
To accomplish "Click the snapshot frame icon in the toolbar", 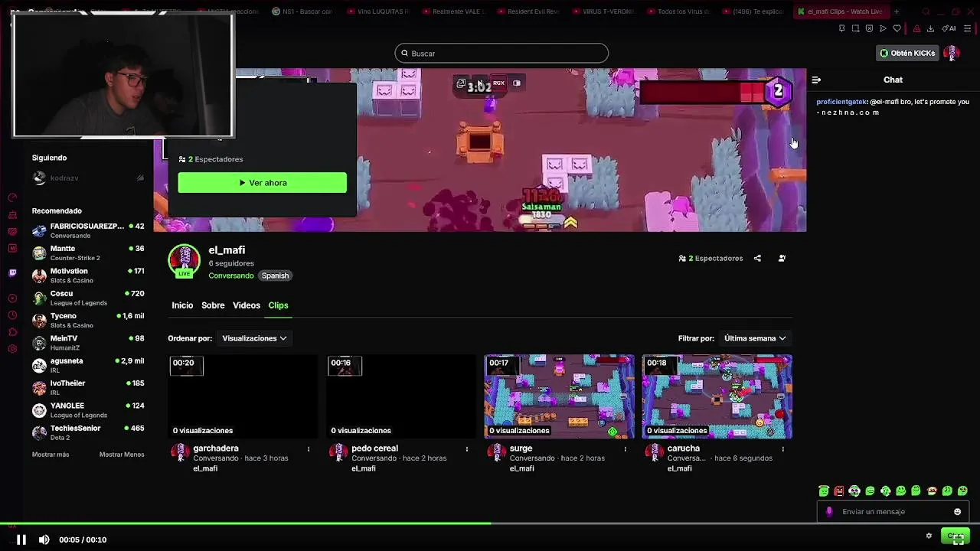I will pyautogui.click(x=855, y=28).
